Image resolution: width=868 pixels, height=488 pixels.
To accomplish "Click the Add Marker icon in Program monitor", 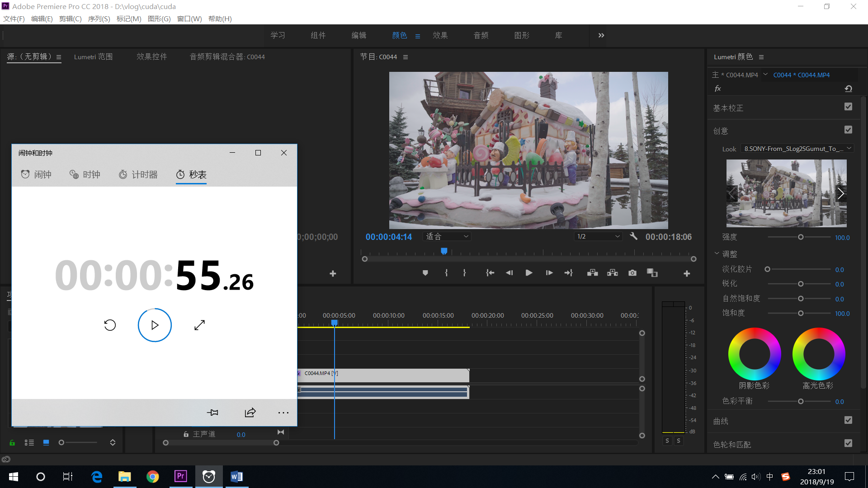I will (425, 273).
